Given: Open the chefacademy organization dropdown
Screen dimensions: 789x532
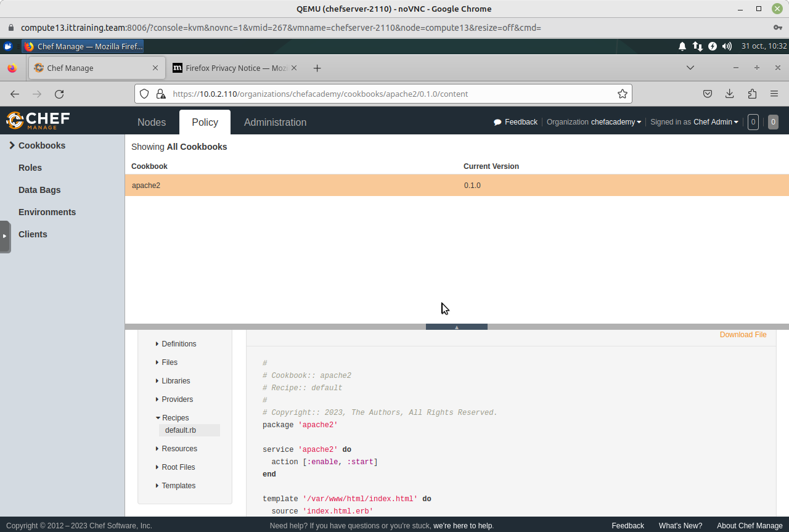Looking at the screenshot, I should [615, 122].
